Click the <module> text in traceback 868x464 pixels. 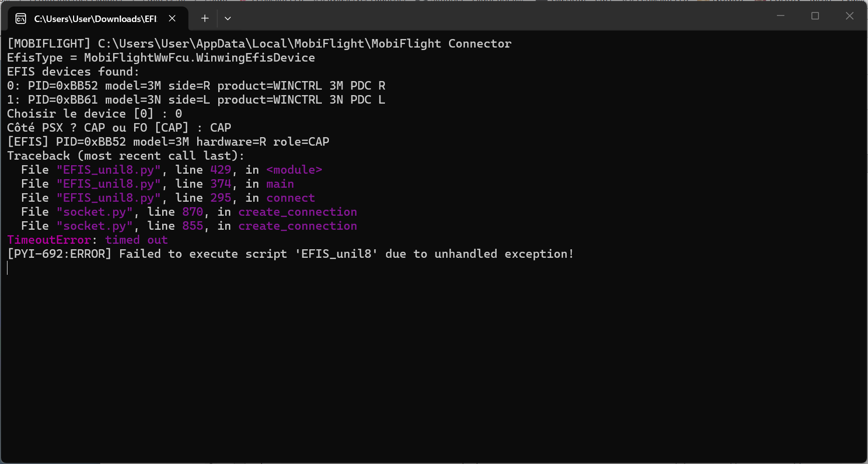click(x=294, y=170)
